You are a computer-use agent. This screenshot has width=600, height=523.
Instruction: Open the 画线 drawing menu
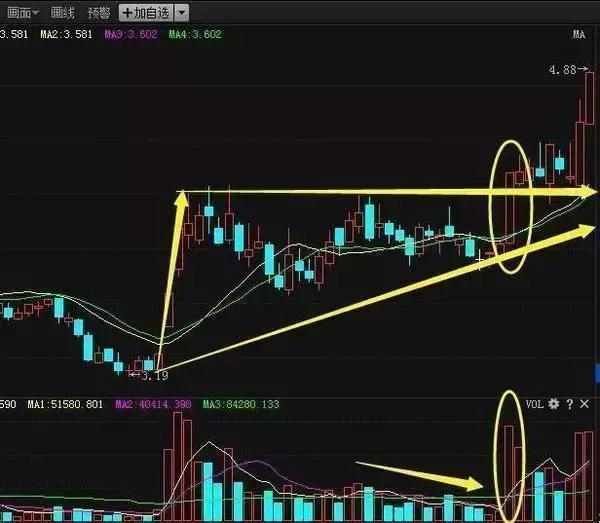click(62, 13)
